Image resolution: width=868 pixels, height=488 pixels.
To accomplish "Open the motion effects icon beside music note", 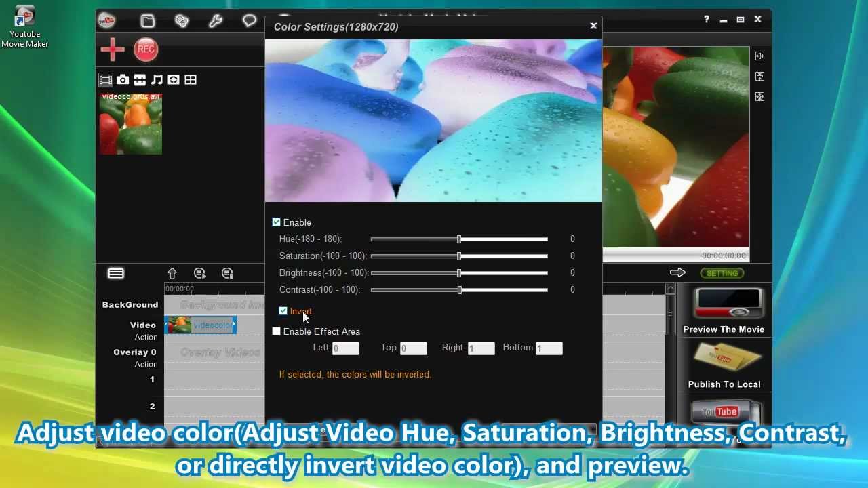I will pyautogui.click(x=174, y=80).
